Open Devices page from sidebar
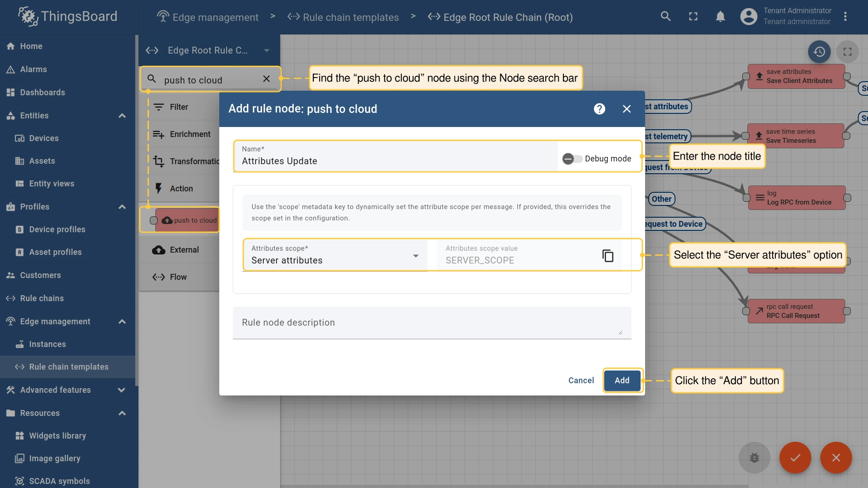868x488 pixels. [44, 138]
